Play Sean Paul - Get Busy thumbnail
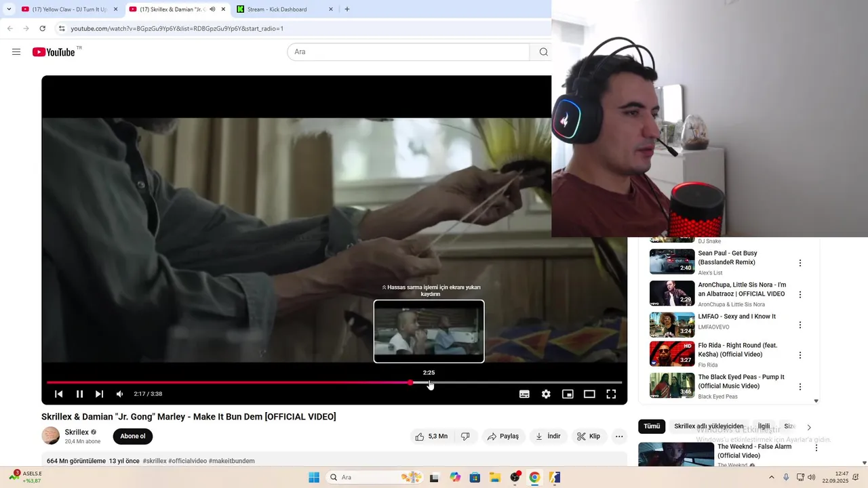 click(672, 262)
